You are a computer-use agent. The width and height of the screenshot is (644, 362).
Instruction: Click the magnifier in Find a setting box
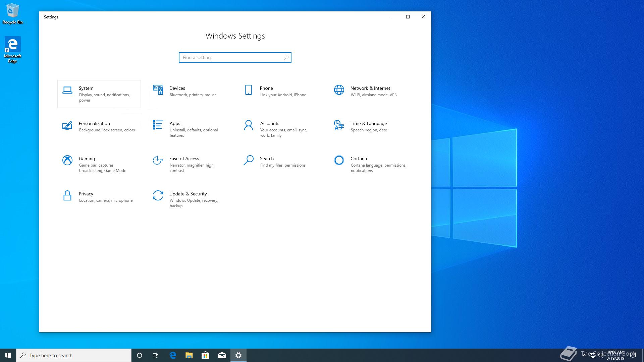click(286, 58)
